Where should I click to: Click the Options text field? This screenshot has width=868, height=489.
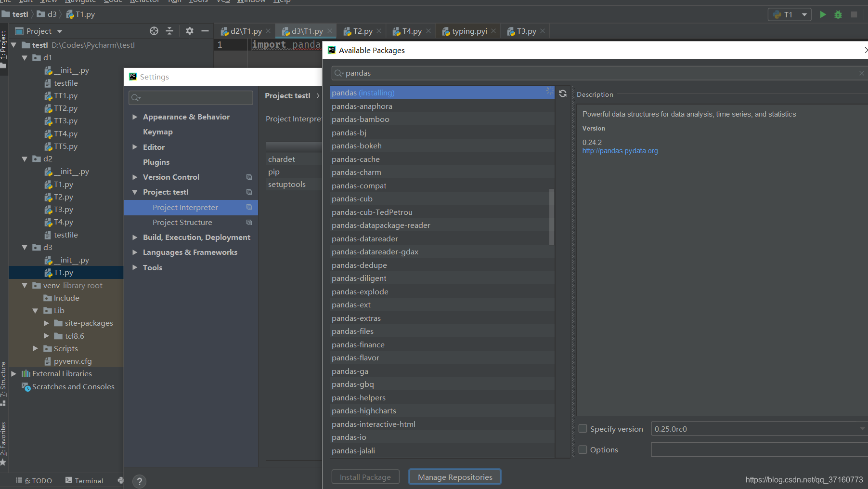[x=759, y=449]
